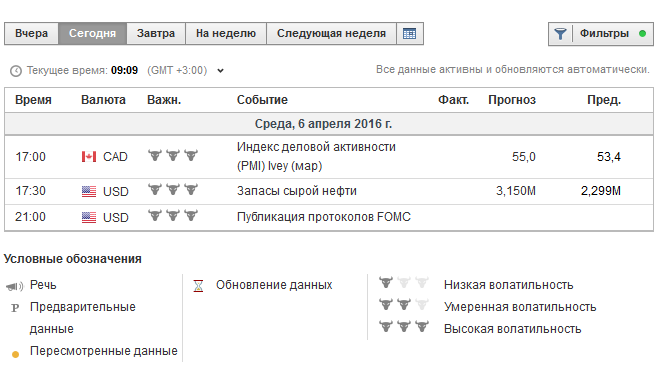This screenshot has width=663, height=379.
Task: Click the Прогноз column header
Action: point(512,100)
